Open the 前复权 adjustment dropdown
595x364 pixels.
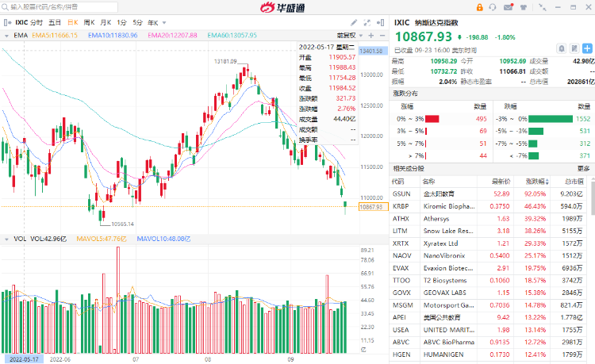tap(350, 36)
